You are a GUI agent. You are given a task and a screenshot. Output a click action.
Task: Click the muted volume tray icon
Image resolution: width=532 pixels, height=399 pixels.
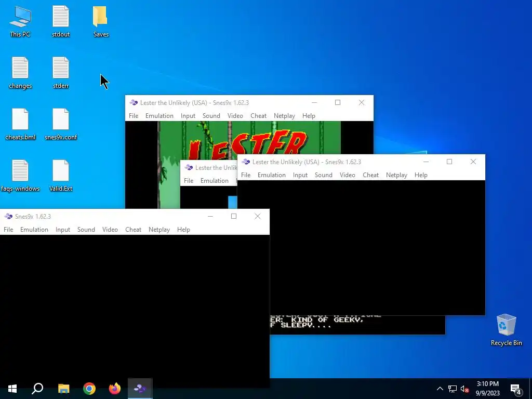(x=465, y=389)
